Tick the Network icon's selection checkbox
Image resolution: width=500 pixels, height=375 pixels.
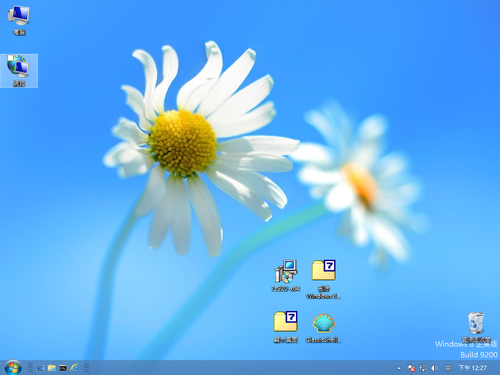10,58
